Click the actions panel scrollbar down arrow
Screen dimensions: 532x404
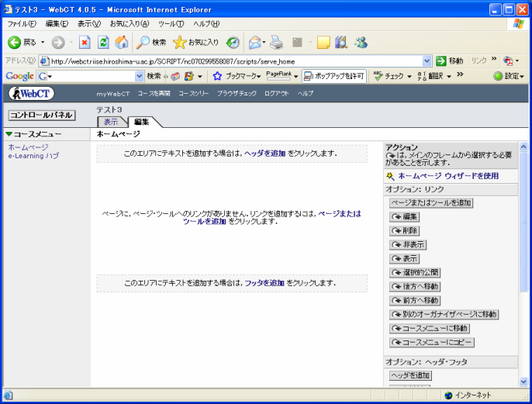point(523,382)
